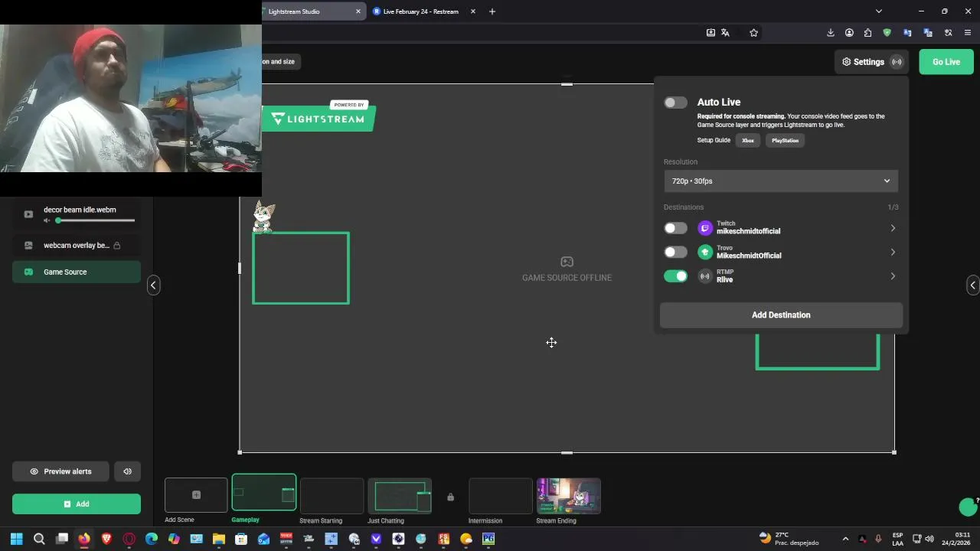This screenshot has width=980, height=551.
Task: Enable the Twitch mikeschmidtofficial destination
Action: click(x=675, y=228)
